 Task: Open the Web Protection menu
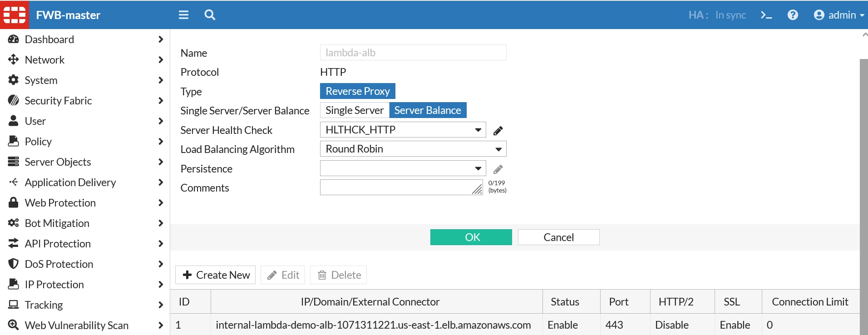pos(85,202)
